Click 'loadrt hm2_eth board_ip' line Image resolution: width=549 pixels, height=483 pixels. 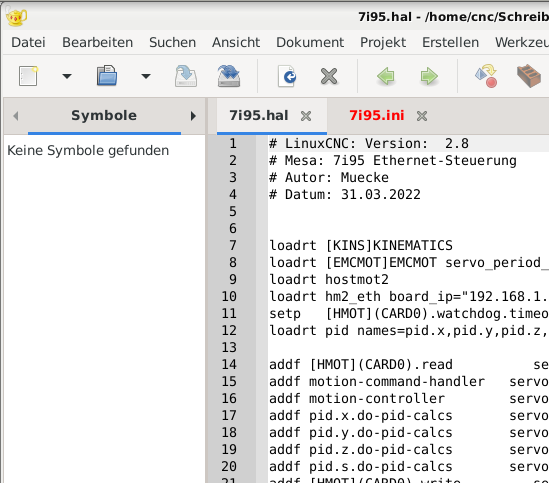pos(409,297)
